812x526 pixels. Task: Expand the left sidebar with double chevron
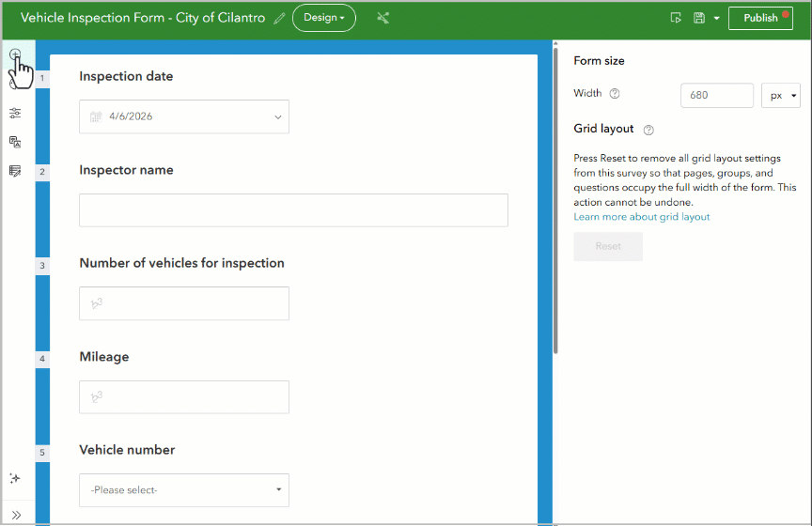coord(15,515)
